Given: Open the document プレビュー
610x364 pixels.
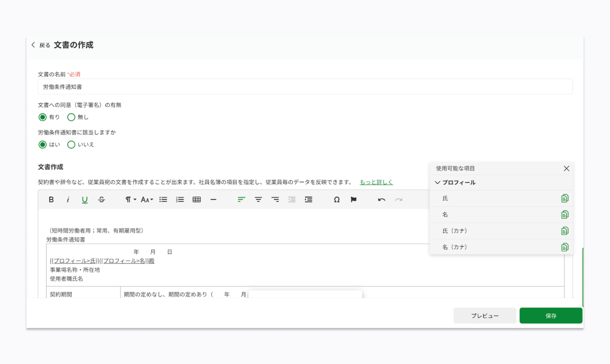Looking at the screenshot, I should 484,315.
